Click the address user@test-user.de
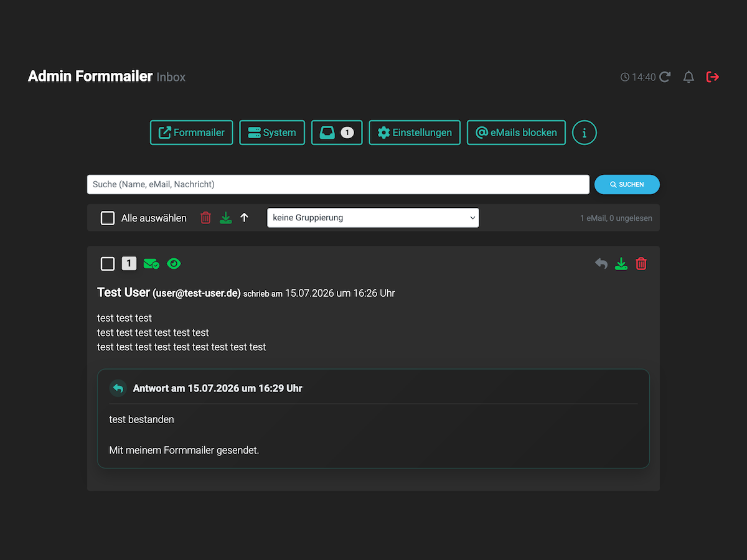The image size is (747, 560). 197,293
